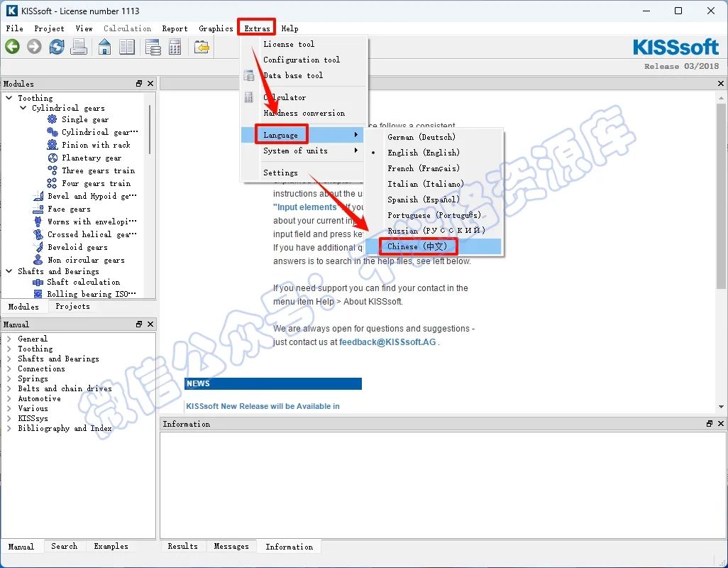Open the Beveloid gears module

(70, 247)
